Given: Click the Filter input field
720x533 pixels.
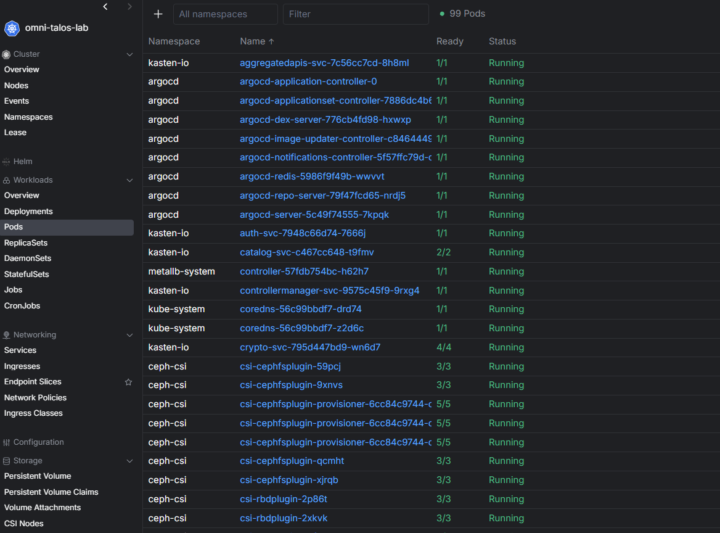Looking at the screenshot, I should [356, 14].
